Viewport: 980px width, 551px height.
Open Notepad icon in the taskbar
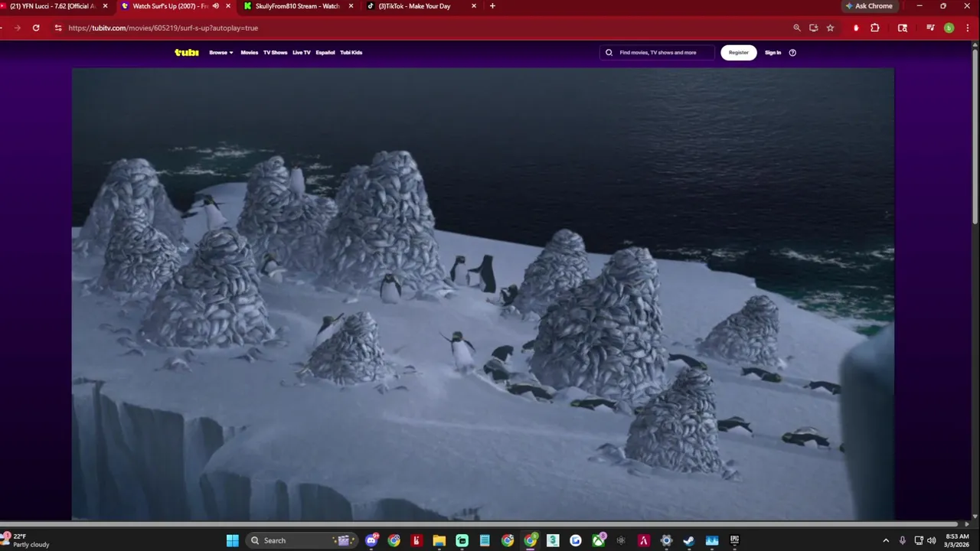[484, 540]
